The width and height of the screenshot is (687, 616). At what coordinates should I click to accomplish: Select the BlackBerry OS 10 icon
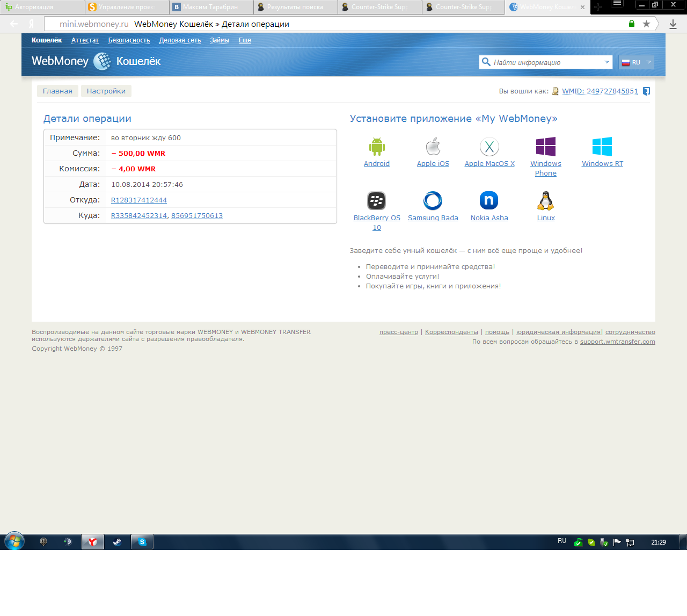coord(377,201)
